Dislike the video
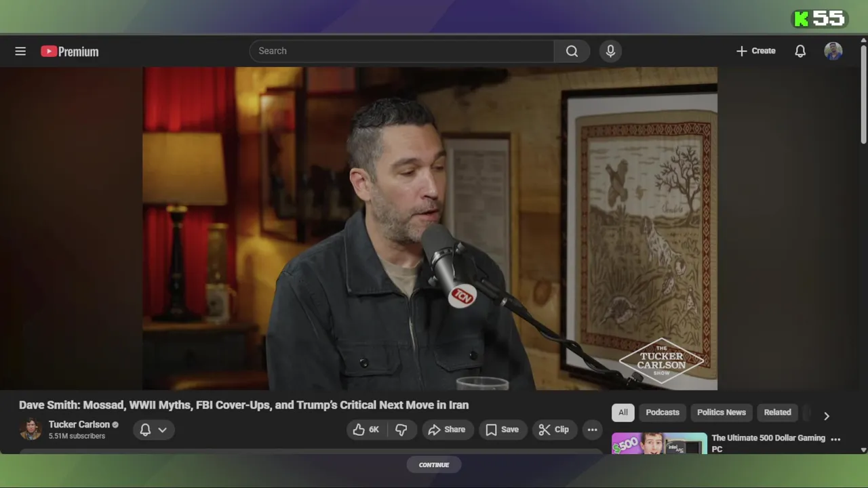Viewport: 868px width, 488px height. 401,429
